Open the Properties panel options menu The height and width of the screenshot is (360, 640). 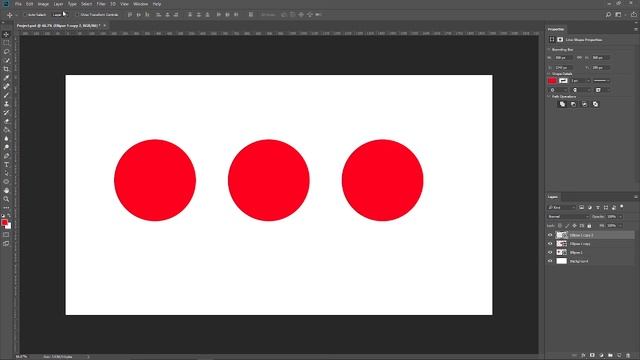(x=636, y=29)
